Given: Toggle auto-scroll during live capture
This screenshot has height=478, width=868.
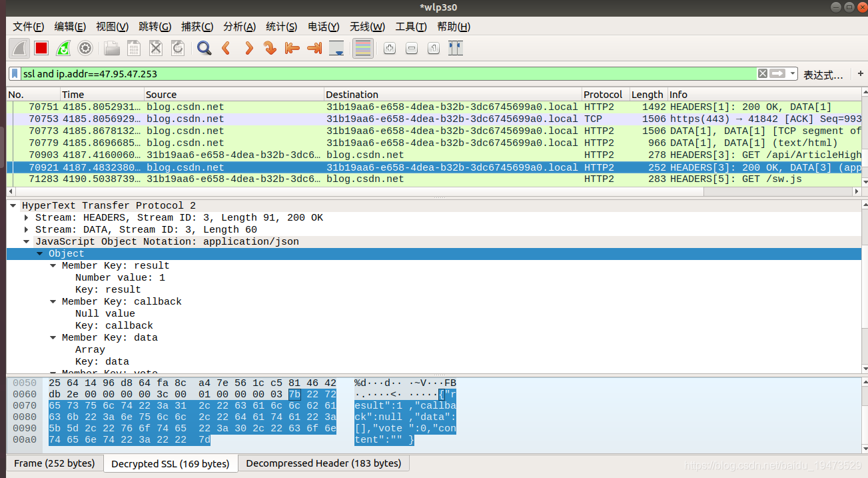Looking at the screenshot, I should pyautogui.click(x=336, y=47).
